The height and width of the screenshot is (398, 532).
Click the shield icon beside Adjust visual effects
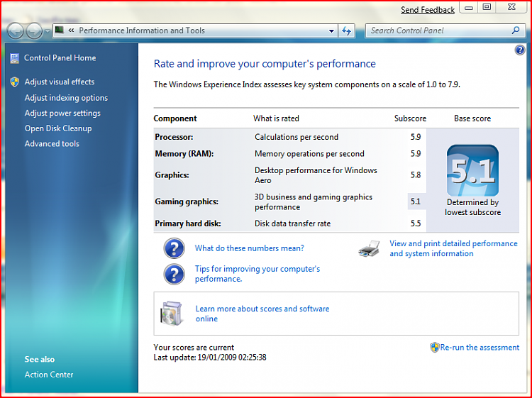pyautogui.click(x=15, y=82)
